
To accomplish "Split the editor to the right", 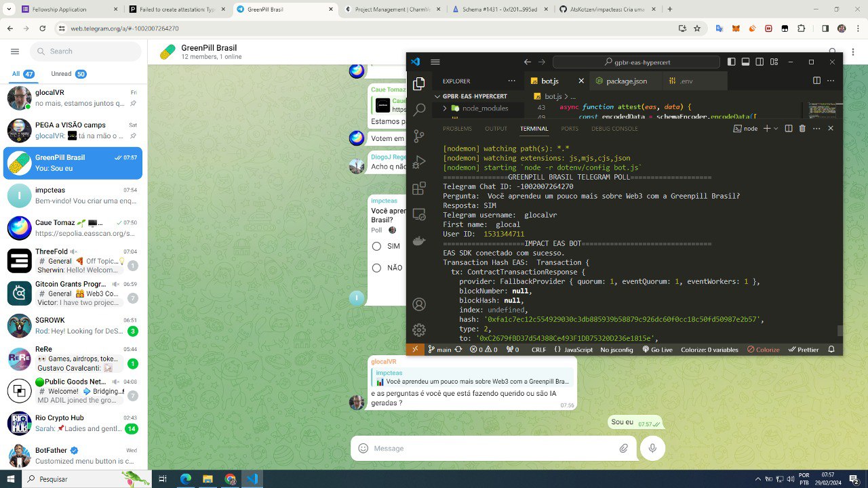I will 816,81.
